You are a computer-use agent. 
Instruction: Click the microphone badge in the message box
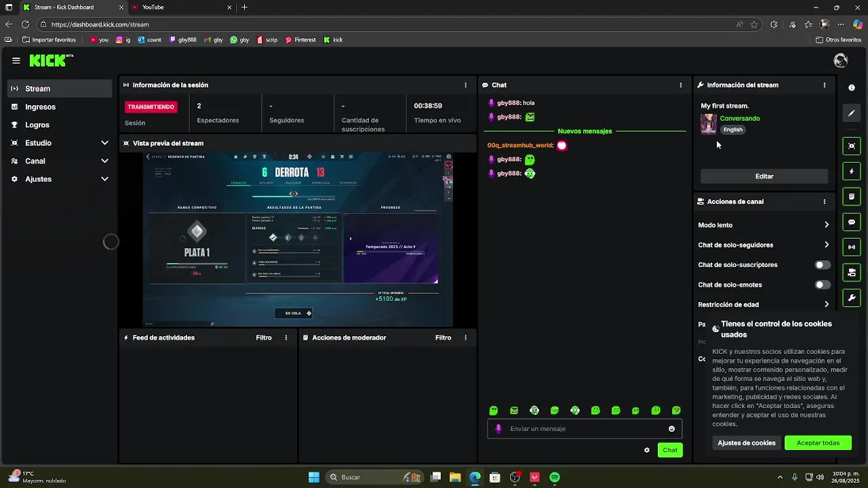(x=498, y=428)
